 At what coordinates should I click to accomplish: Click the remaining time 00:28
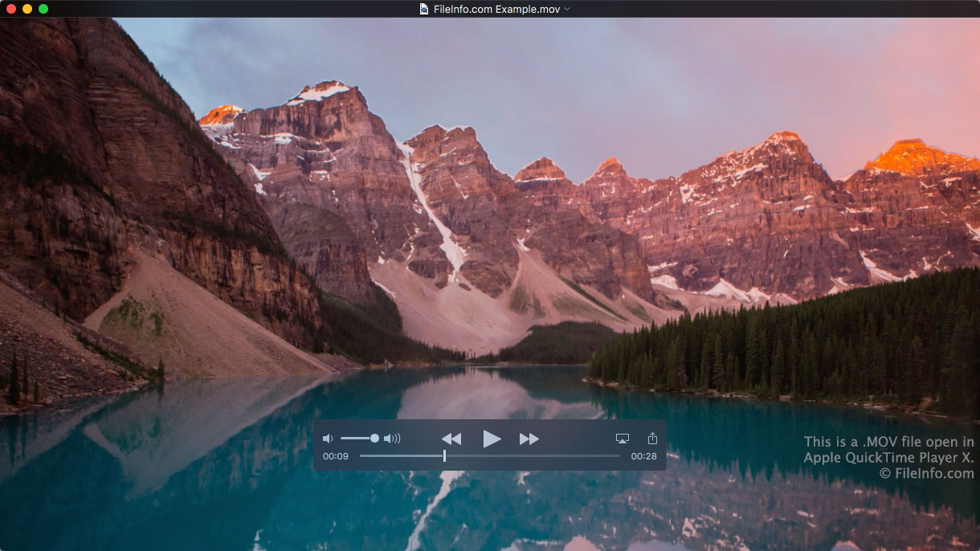(x=643, y=456)
